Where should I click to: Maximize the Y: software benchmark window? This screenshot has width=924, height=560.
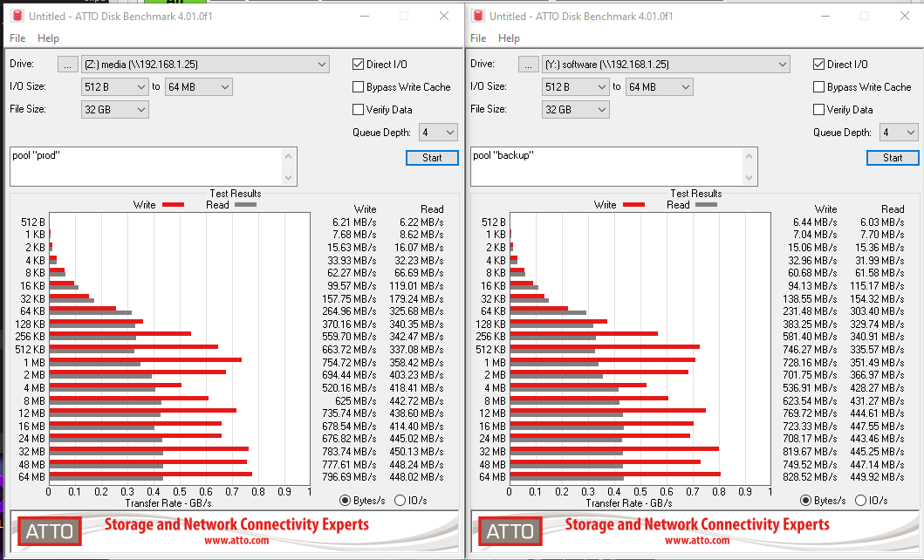pyautogui.click(x=865, y=16)
